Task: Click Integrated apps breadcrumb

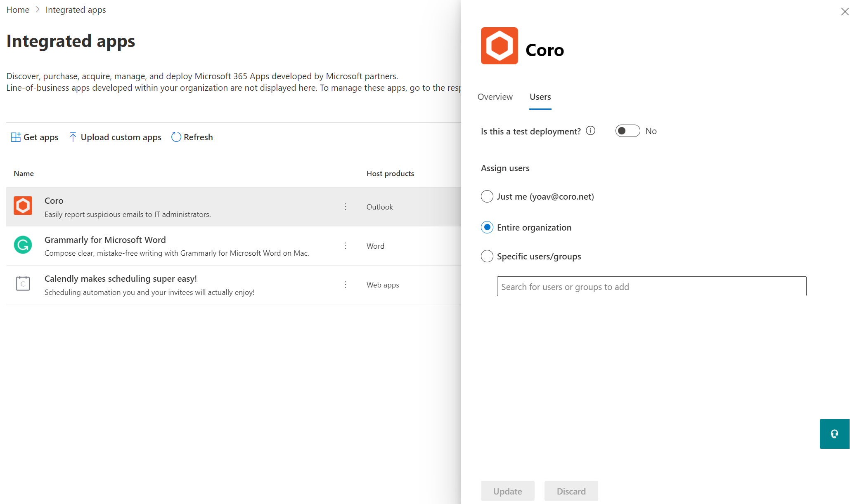Action: point(76,10)
